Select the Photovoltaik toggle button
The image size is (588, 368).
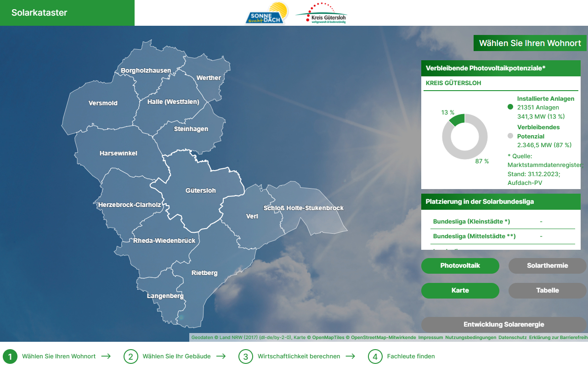460,266
